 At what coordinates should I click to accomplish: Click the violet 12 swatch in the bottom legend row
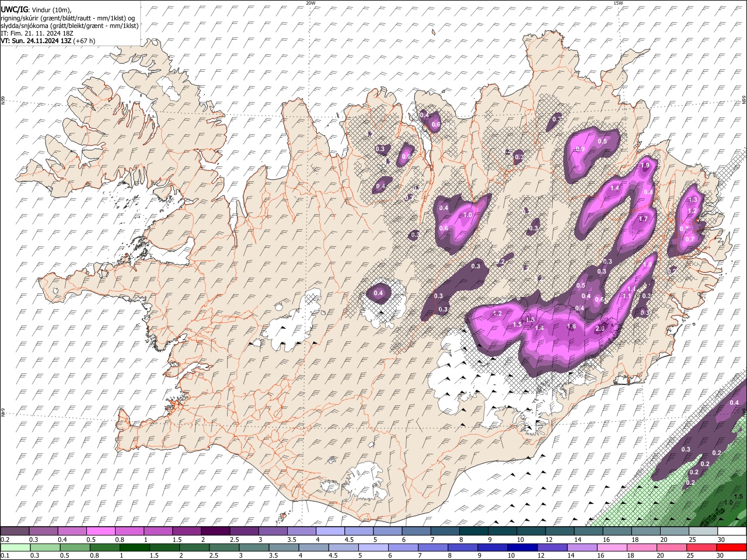(x=552, y=547)
